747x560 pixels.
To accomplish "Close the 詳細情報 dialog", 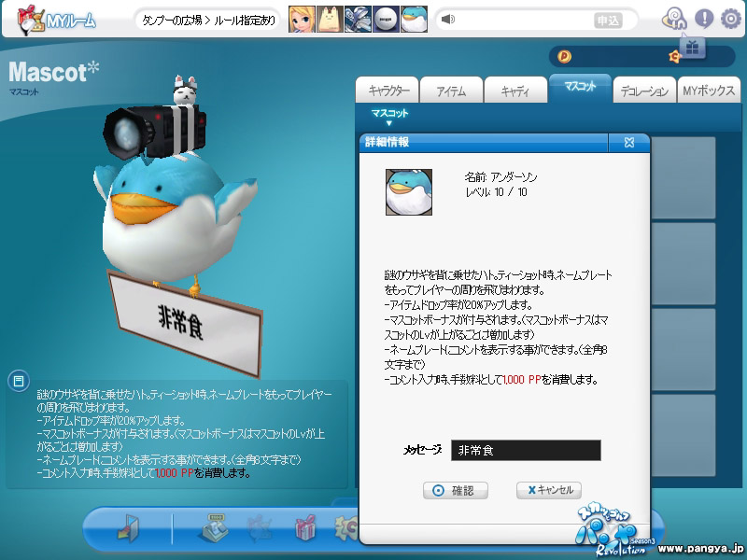I will pos(629,143).
